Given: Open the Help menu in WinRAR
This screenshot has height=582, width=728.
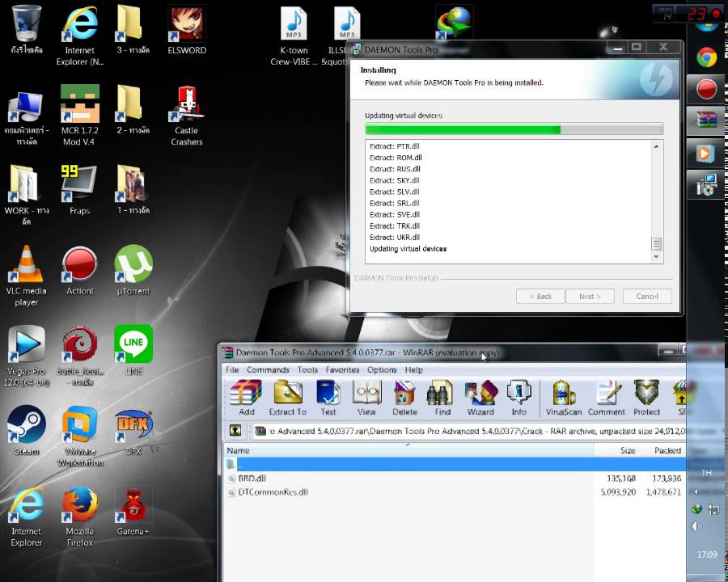Looking at the screenshot, I should pyautogui.click(x=413, y=370).
